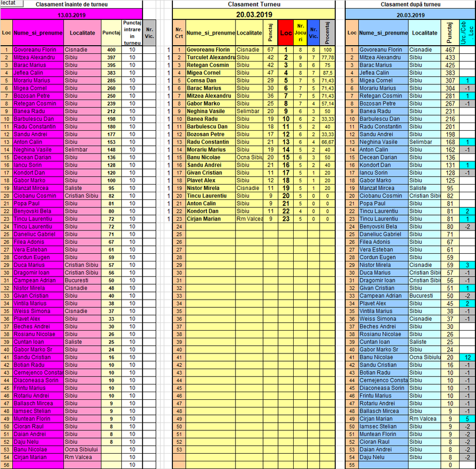Select the 'Punctaj intrare in turneu' header
The height and width of the screenshot is (469, 476).
tap(132, 33)
